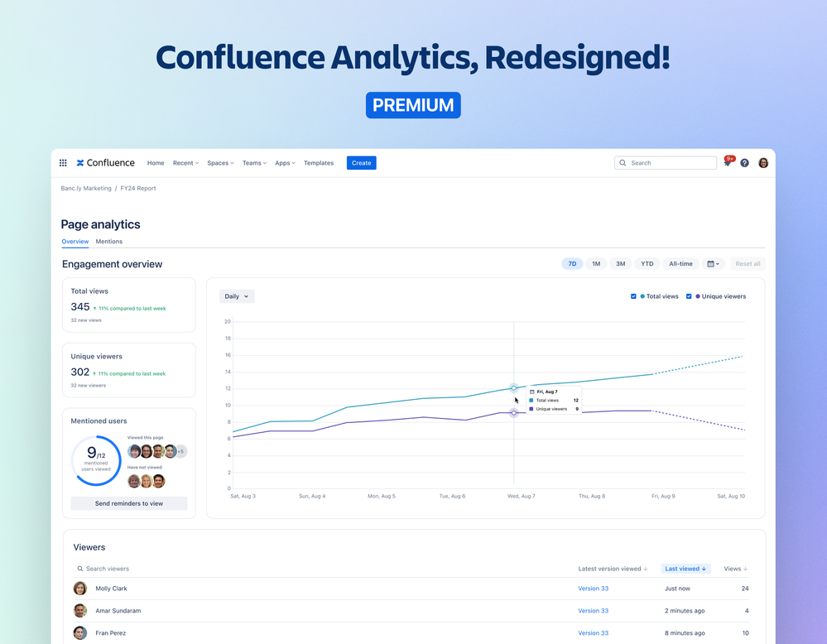Sort by Last viewed column

point(685,569)
